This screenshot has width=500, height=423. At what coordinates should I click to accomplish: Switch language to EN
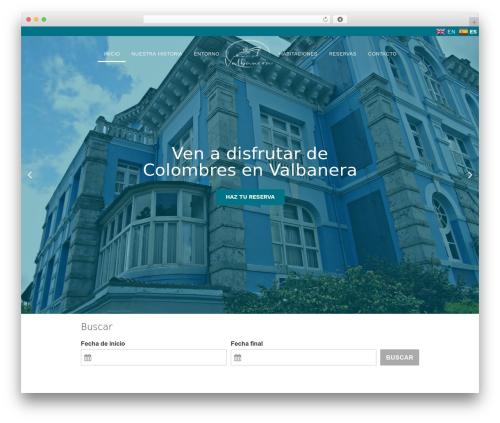[451, 32]
